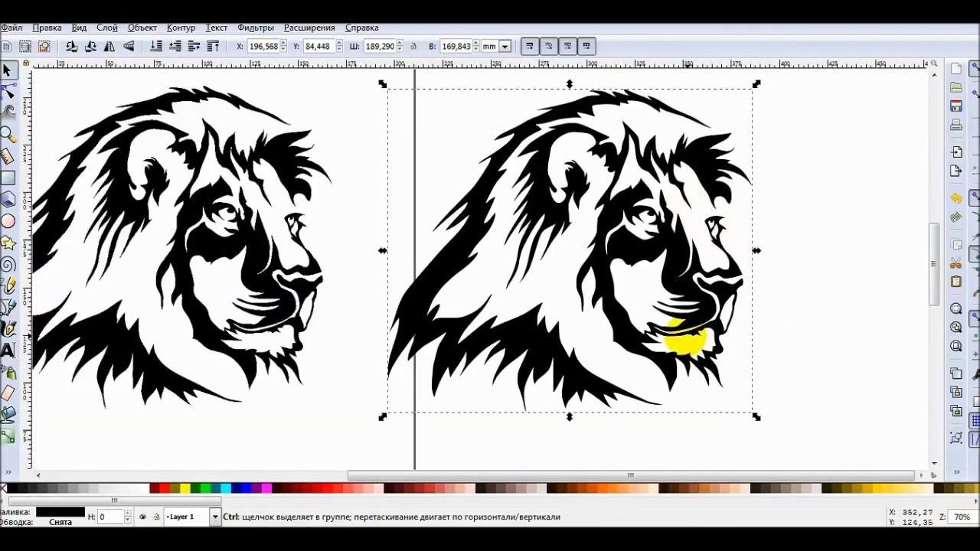Pick red swatch in color palette
This screenshot has width=980, height=551.
(x=165, y=488)
